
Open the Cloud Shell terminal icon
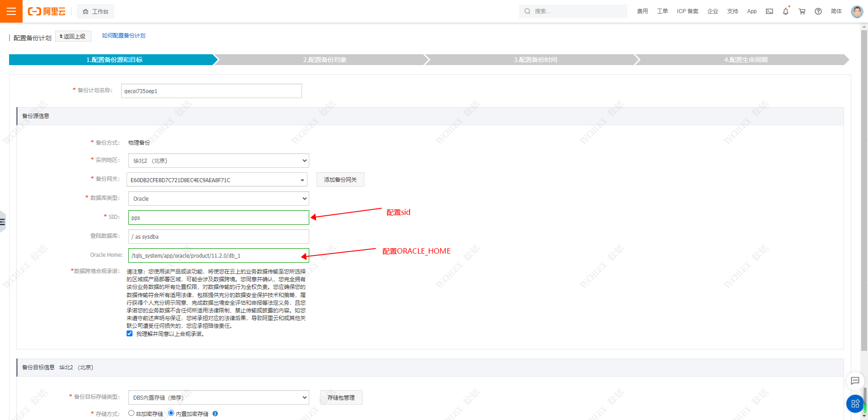[x=769, y=11]
